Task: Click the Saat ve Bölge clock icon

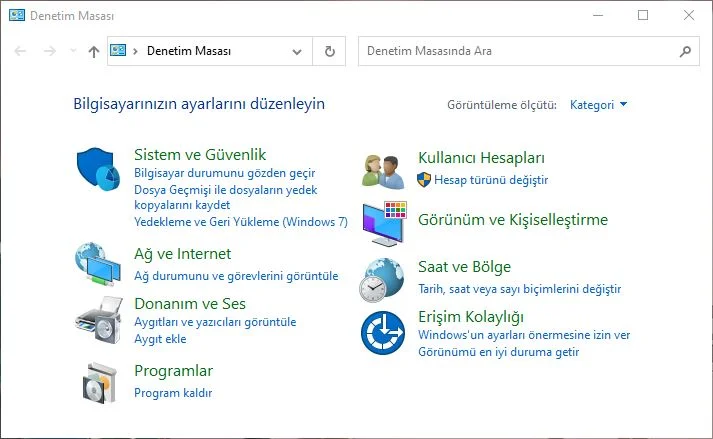Action: point(382,279)
